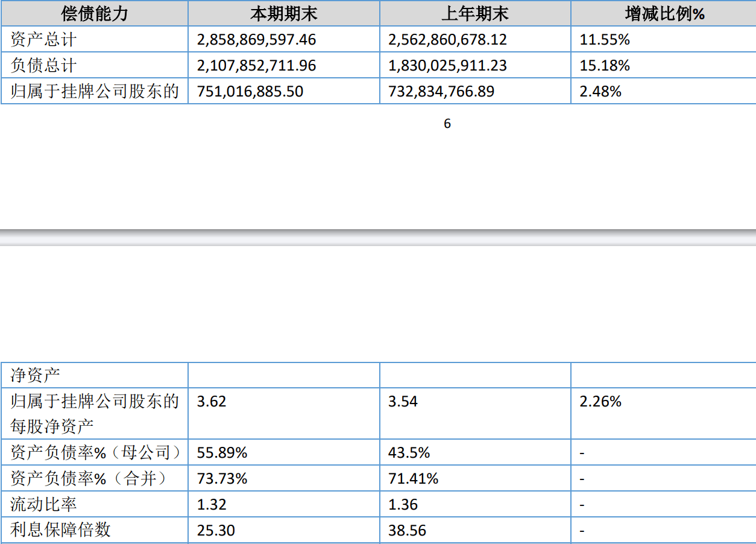Click the 资产总计 row label
This screenshot has width=756, height=544.
click(x=44, y=40)
